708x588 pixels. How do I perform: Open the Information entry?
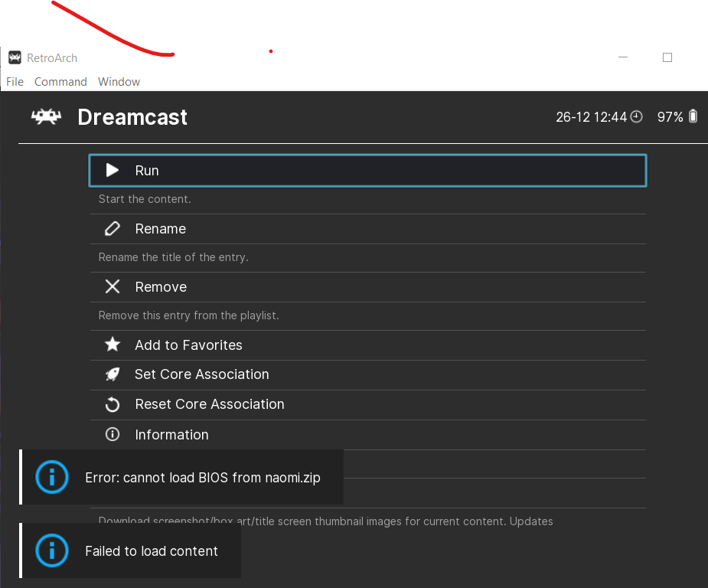click(367, 435)
